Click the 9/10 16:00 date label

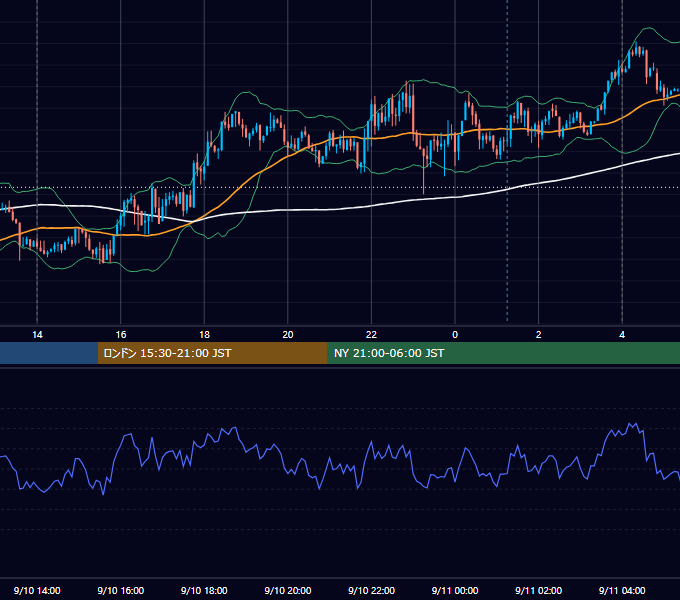(x=121, y=590)
